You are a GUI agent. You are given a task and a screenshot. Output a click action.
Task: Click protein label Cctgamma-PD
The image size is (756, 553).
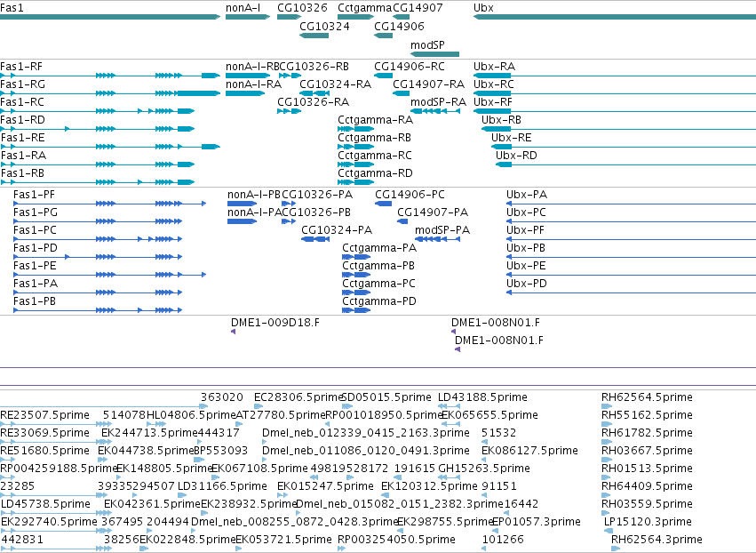coord(379,301)
